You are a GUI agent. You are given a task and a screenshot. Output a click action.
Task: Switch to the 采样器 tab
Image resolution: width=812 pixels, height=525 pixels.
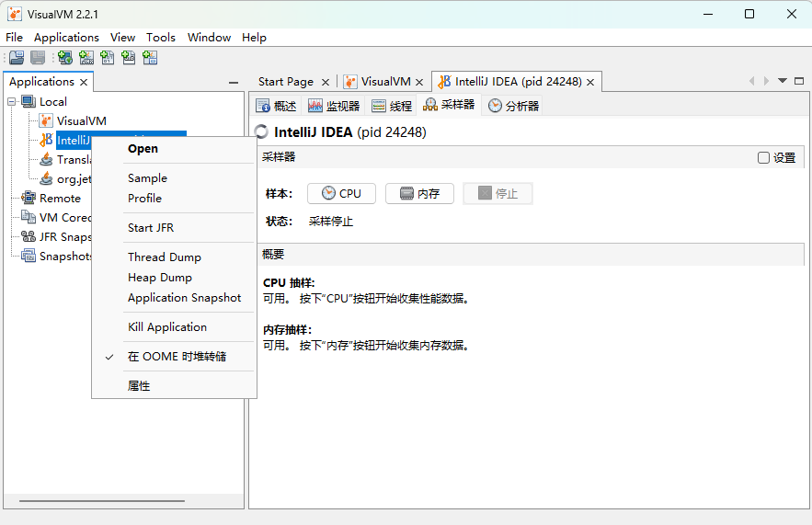(449, 105)
